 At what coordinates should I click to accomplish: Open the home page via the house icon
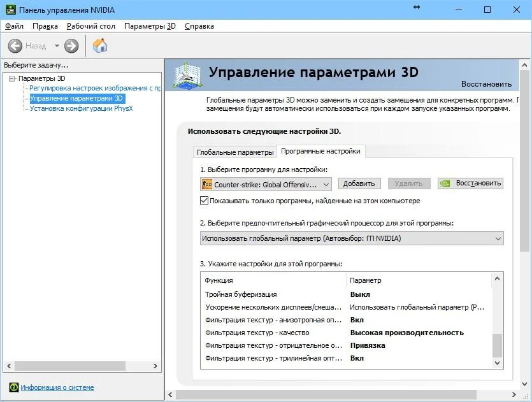pos(99,46)
